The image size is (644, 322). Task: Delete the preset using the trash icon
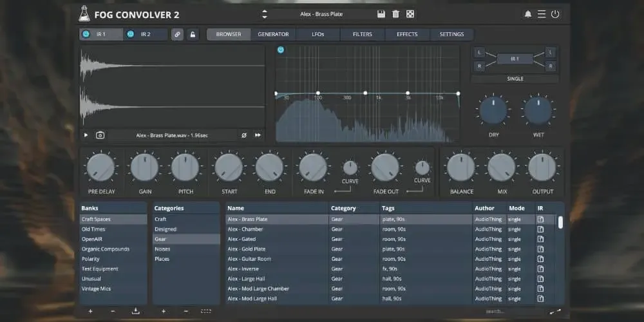tap(395, 14)
